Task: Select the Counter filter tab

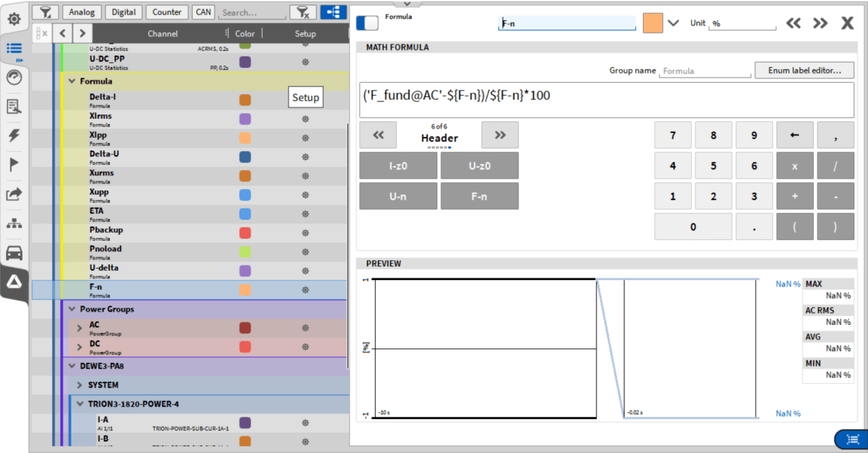Action: (166, 12)
